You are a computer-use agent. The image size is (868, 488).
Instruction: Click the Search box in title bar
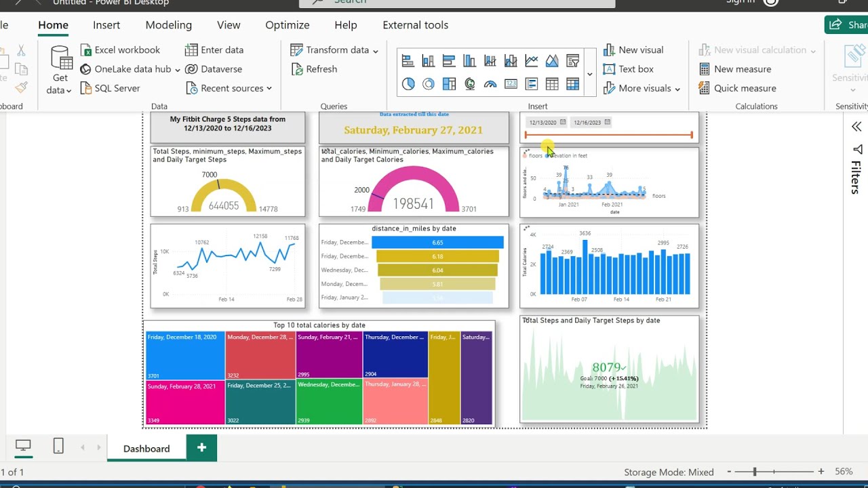click(457, 3)
